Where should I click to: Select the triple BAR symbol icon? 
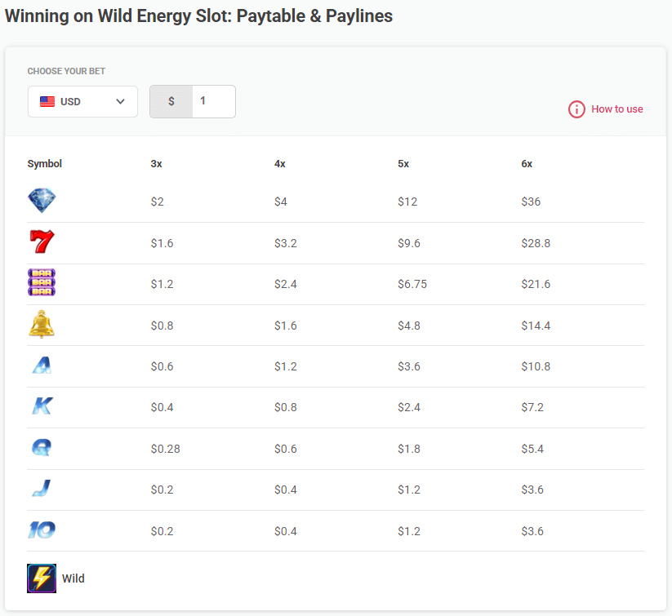(42, 282)
